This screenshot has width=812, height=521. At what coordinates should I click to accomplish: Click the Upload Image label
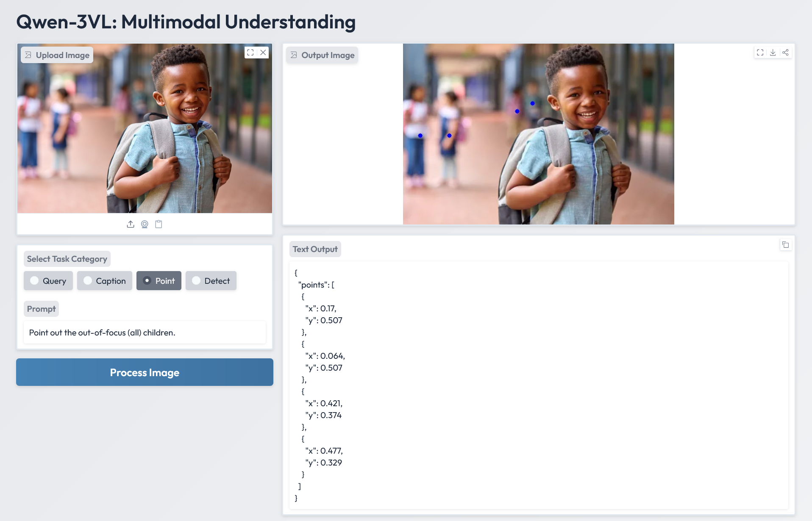click(x=57, y=55)
